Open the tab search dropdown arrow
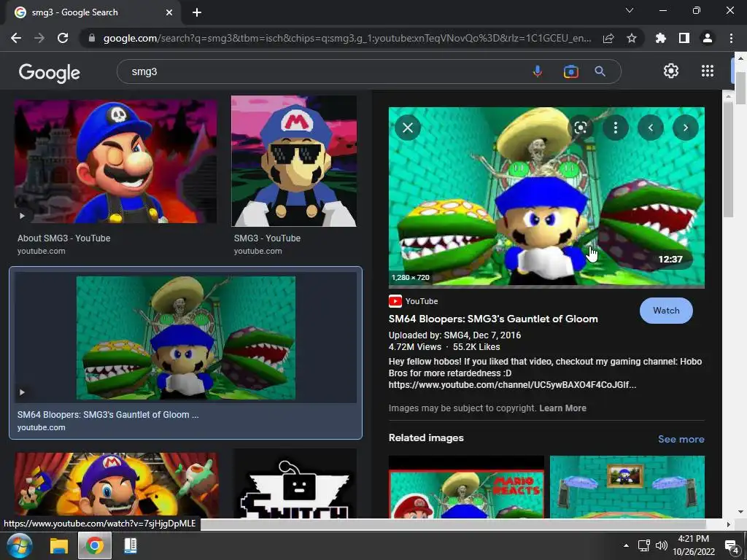Image resolution: width=747 pixels, height=560 pixels. tap(630, 10)
